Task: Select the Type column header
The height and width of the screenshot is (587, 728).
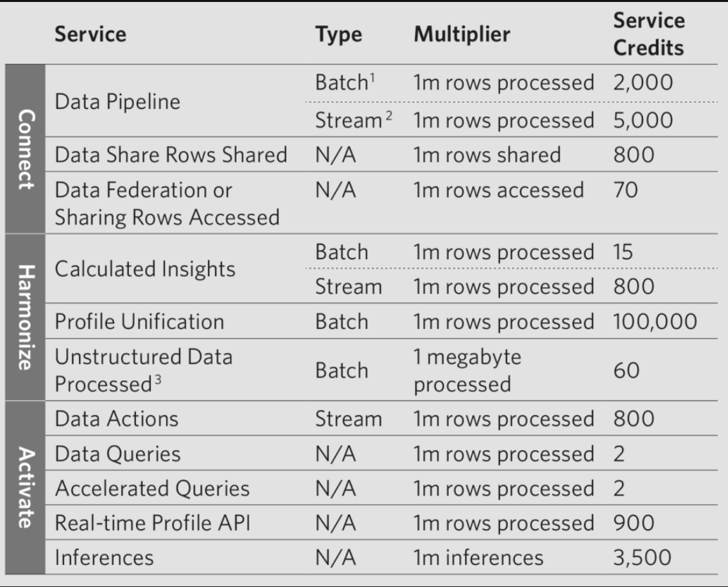Action: pyautogui.click(x=339, y=35)
